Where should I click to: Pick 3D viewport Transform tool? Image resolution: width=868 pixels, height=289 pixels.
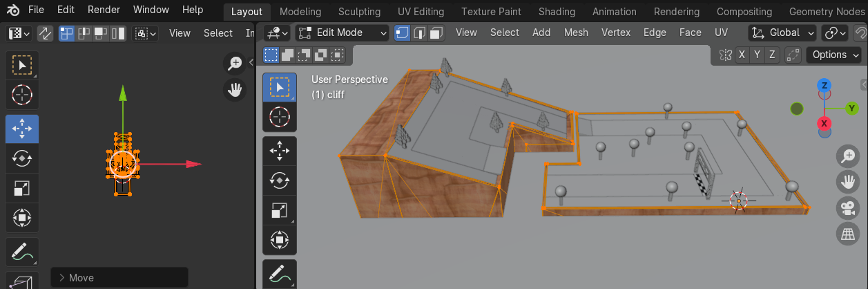point(280,240)
